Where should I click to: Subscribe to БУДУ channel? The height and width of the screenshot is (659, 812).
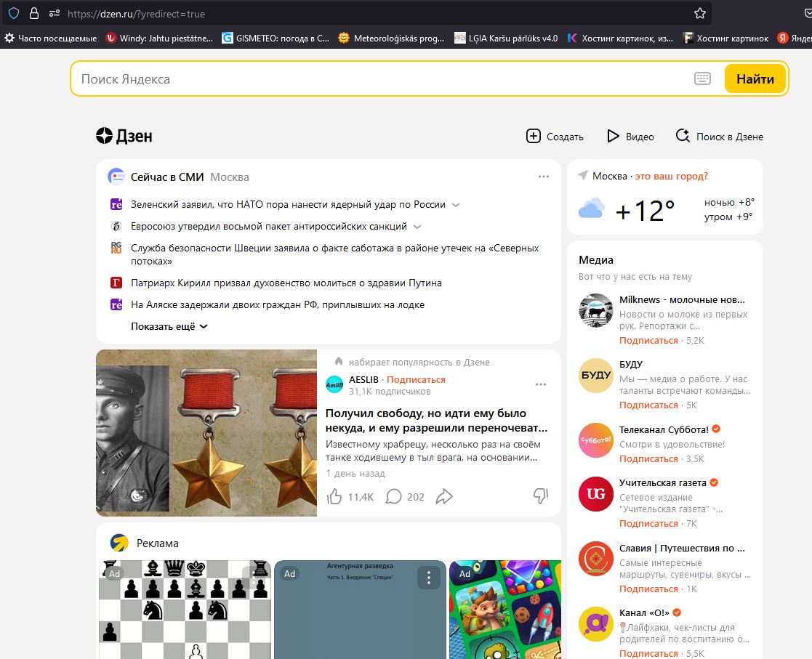tap(648, 405)
